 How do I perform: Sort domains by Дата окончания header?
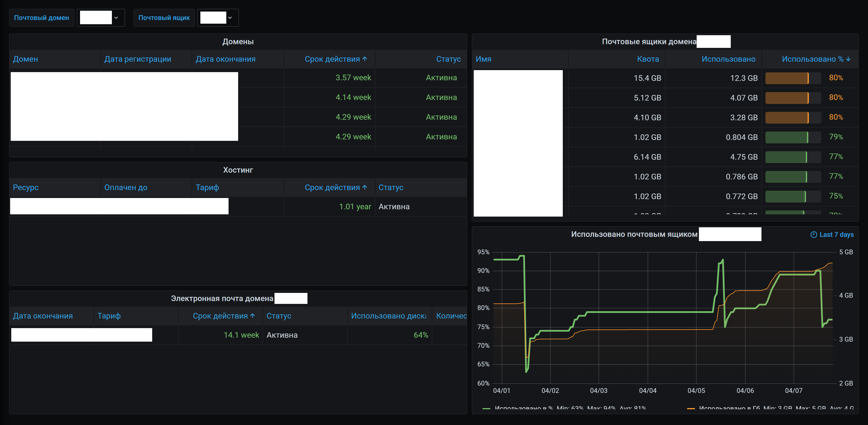(225, 59)
